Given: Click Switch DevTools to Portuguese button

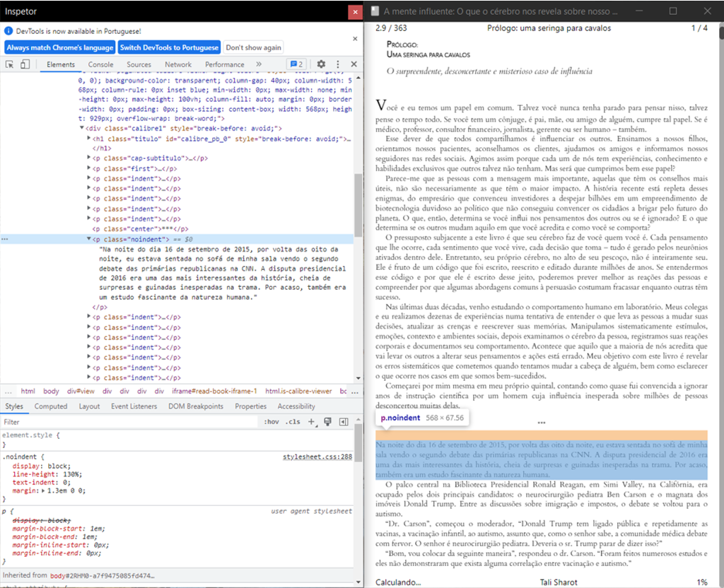Looking at the screenshot, I should 169,47.
